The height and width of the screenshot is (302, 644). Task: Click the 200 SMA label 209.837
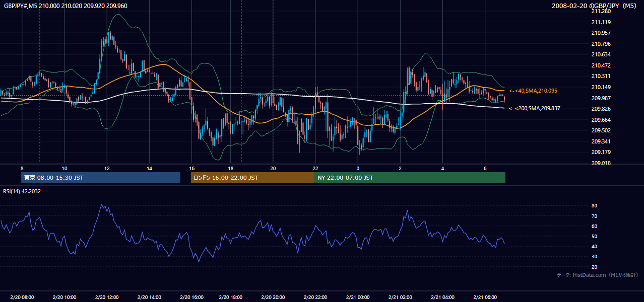(534, 108)
